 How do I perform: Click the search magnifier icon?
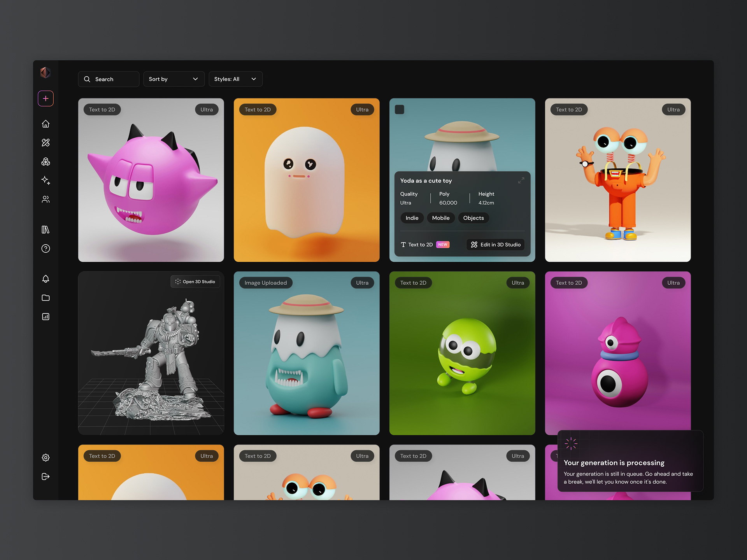(x=87, y=79)
